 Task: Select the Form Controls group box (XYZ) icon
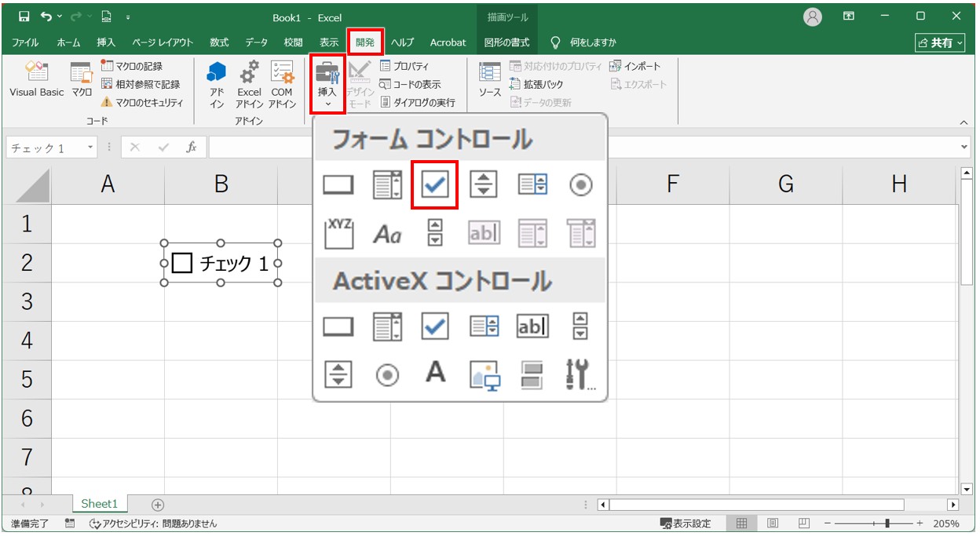(x=338, y=233)
